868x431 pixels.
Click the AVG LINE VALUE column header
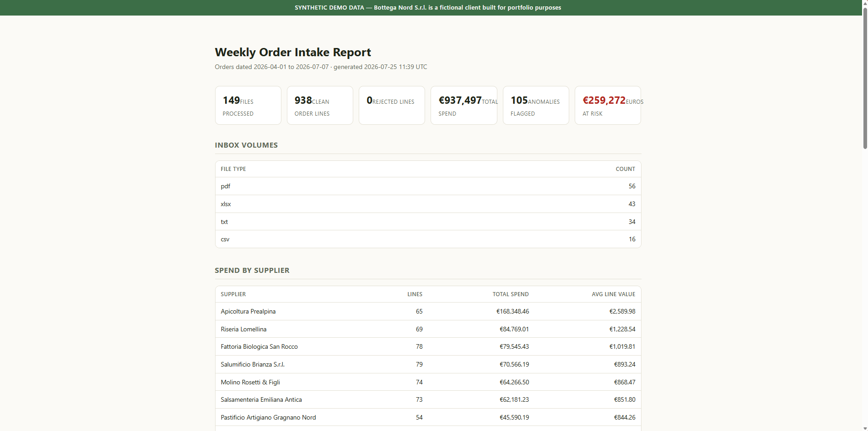[614, 294]
